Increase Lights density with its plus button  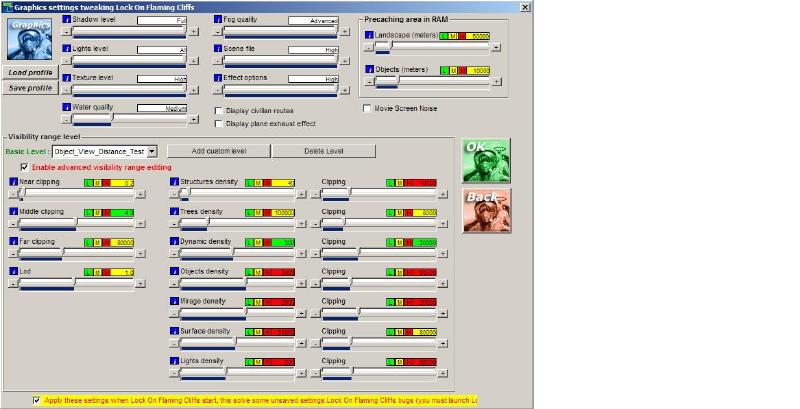point(302,373)
